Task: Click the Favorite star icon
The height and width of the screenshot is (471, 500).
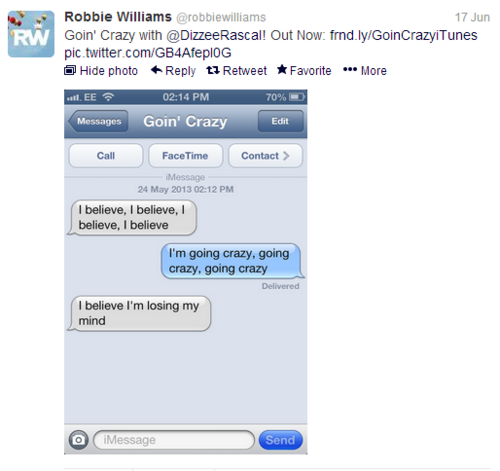Action: click(x=282, y=70)
